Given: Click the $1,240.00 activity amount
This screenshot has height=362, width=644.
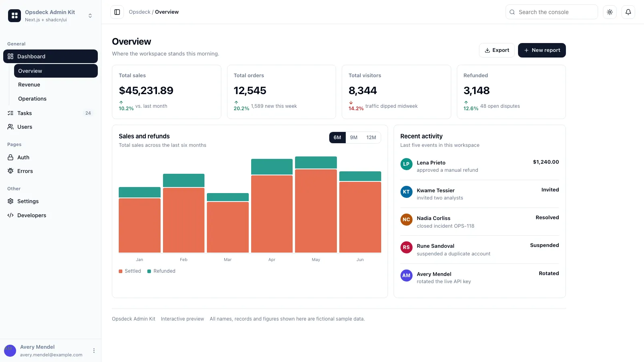Looking at the screenshot, I should (x=546, y=162).
